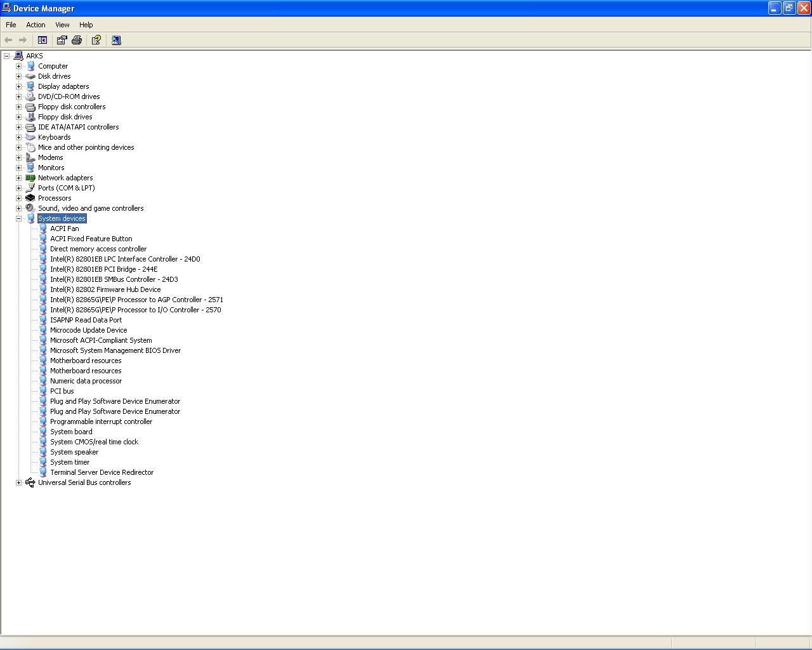The image size is (812, 650).
Task: Click the ARKS computer root icon
Action: tap(18, 56)
